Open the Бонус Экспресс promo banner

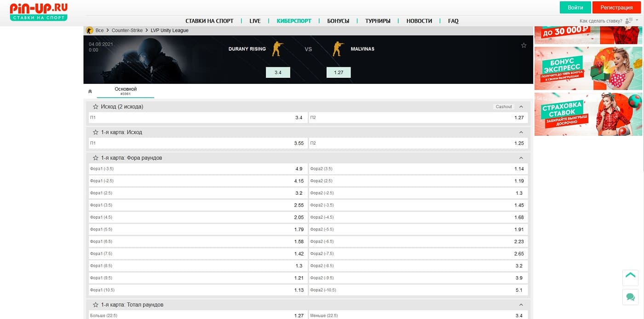pos(588,68)
